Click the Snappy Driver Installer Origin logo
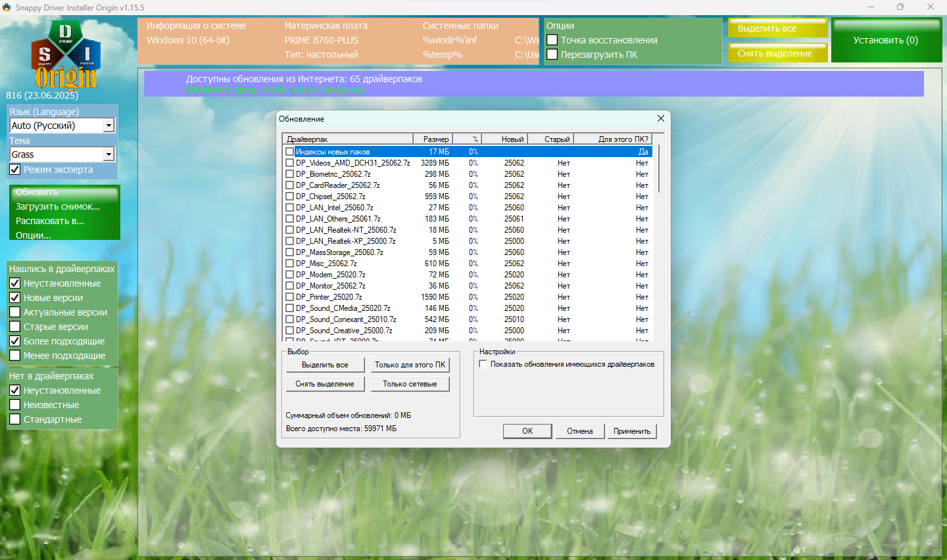947x560 pixels. tap(65, 55)
